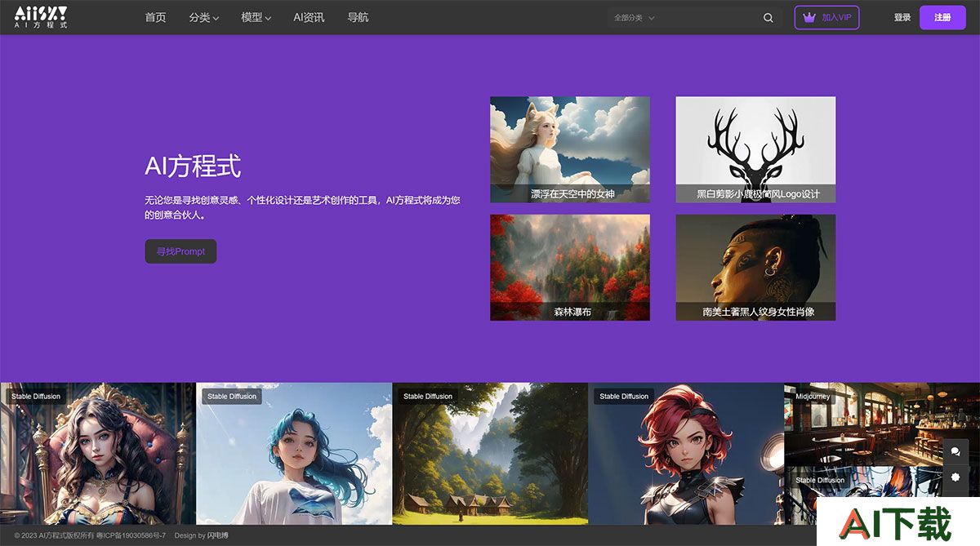The width and height of the screenshot is (980, 546).
Task: Open the curly-haired woman on throne image
Action: click(x=98, y=454)
